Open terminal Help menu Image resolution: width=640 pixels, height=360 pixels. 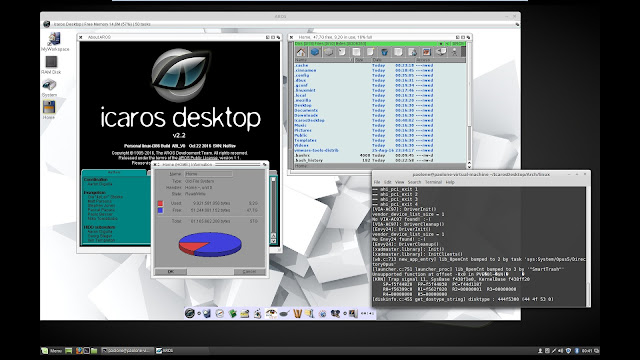pos(450,182)
